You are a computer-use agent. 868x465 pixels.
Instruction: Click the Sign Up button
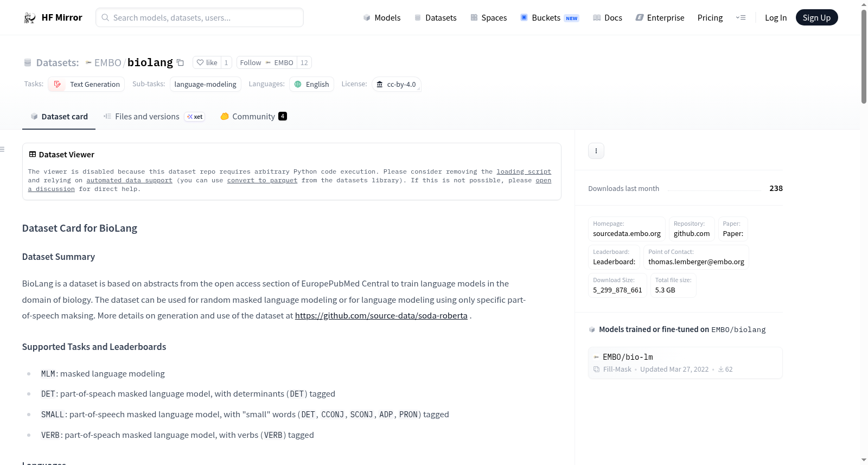(816, 18)
